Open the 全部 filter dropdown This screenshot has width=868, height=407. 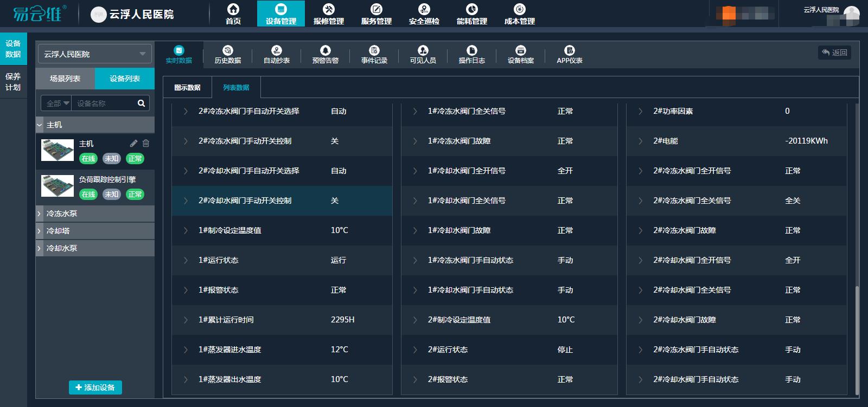pos(56,104)
